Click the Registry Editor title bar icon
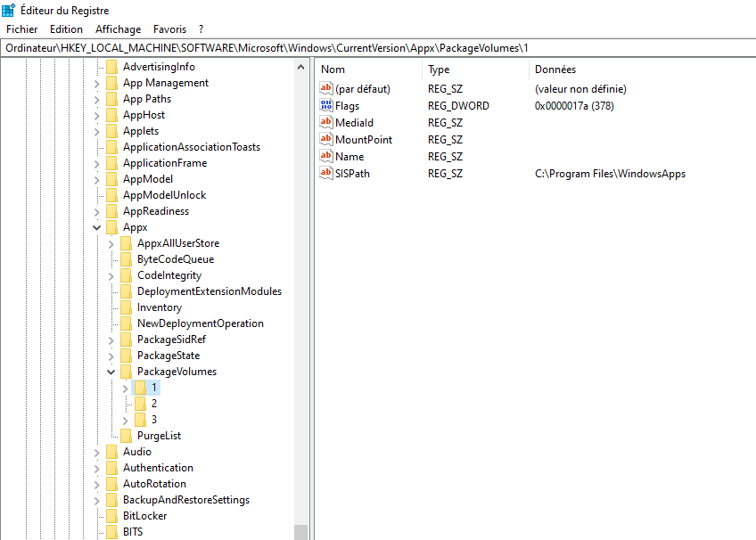The width and height of the screenshot is (756, 540). tap(9, 10)
